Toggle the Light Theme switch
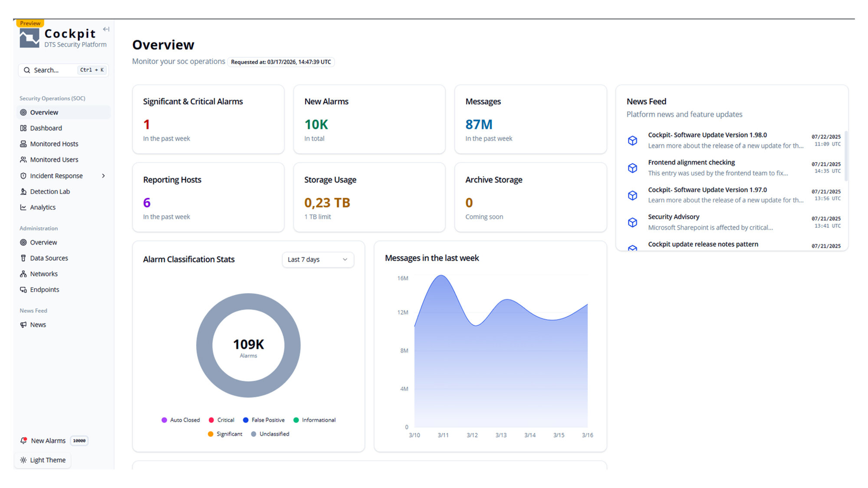This screenshot has width=868, height=488. (x=43, y=460)
